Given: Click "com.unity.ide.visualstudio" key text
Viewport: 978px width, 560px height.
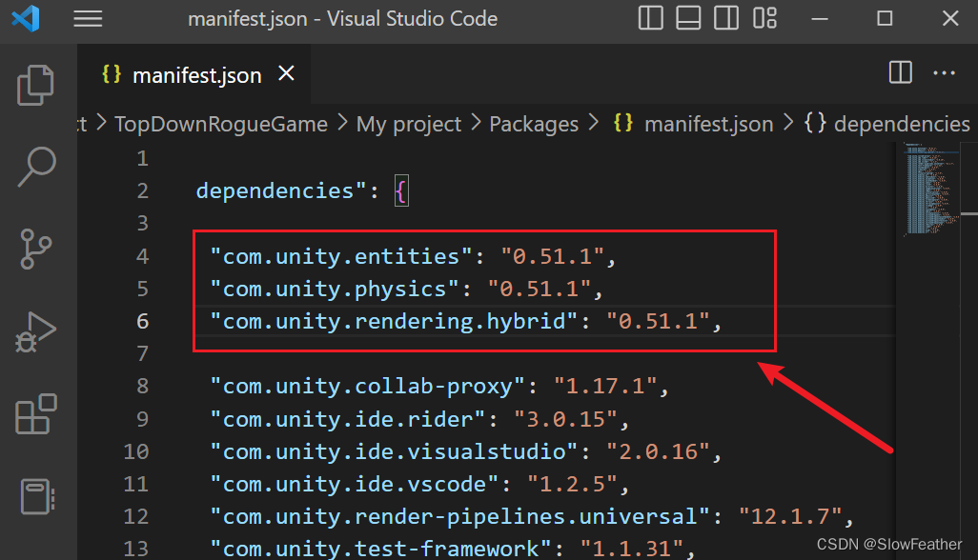Looking at the screenshot, I should (x=394, y=451).
